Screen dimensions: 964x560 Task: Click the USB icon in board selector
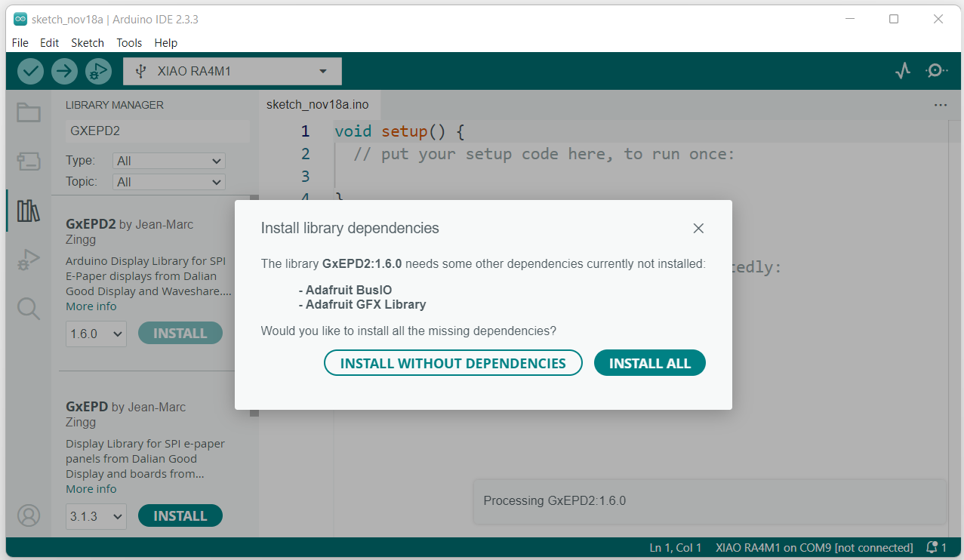point(140,72)
